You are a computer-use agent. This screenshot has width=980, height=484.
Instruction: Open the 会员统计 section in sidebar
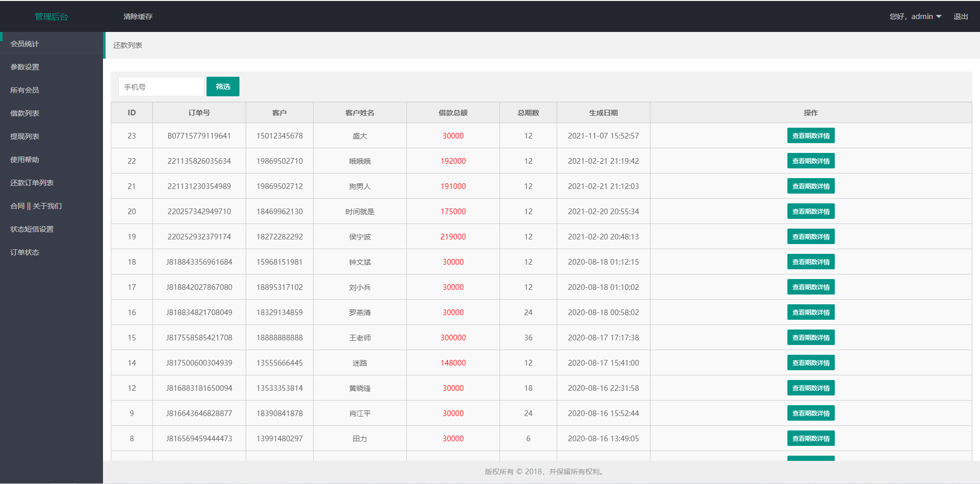pos(25,44)
